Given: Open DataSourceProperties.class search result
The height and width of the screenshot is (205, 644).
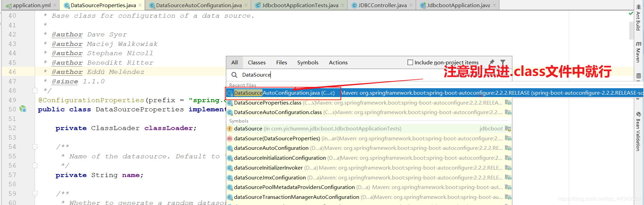Looking at the screenshot, I should [x=369, y=103].
